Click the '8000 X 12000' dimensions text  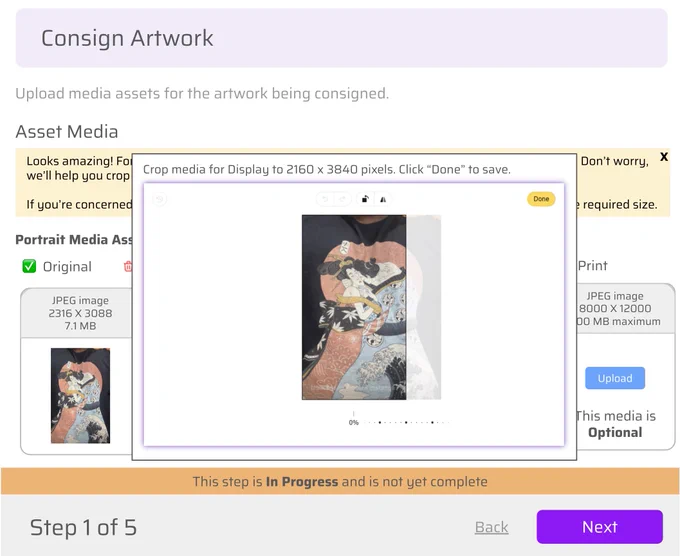point(615,308)
